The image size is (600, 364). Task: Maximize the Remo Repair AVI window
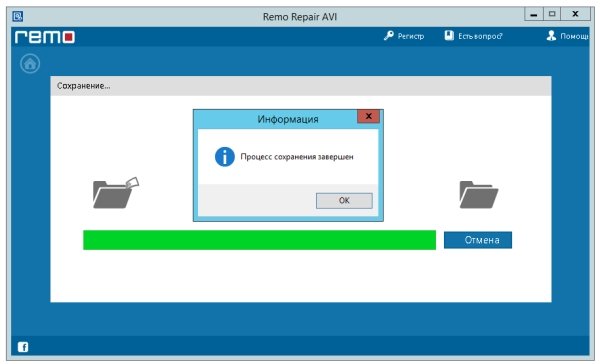tap(551, 14)
